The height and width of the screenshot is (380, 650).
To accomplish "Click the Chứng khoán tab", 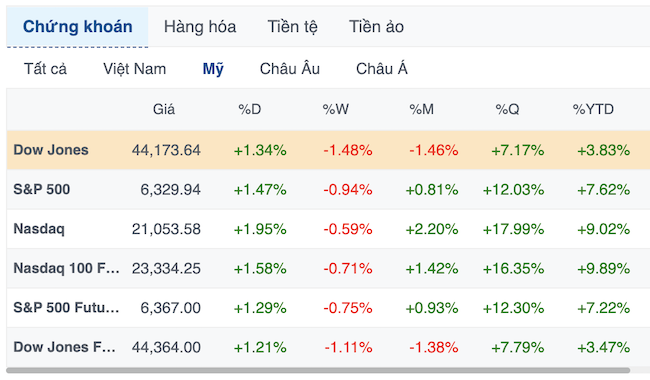I will click(x=78, y=27).
